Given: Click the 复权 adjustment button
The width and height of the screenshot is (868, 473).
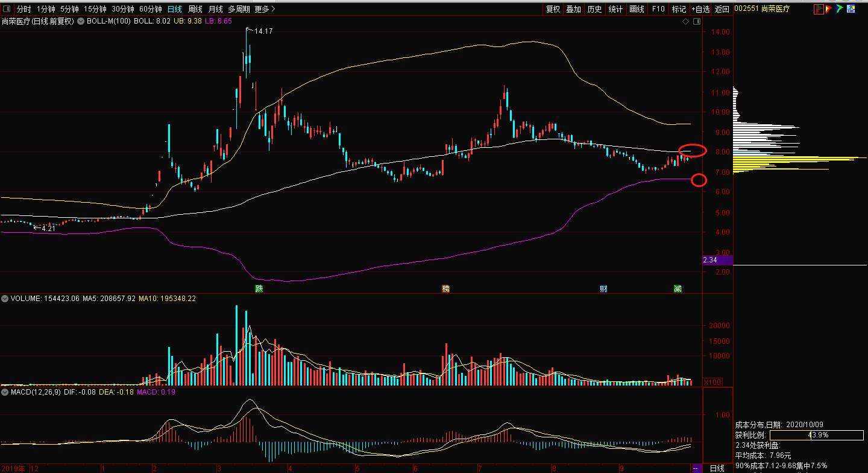Looking at the screenshot, I should (x=553, y=9).
